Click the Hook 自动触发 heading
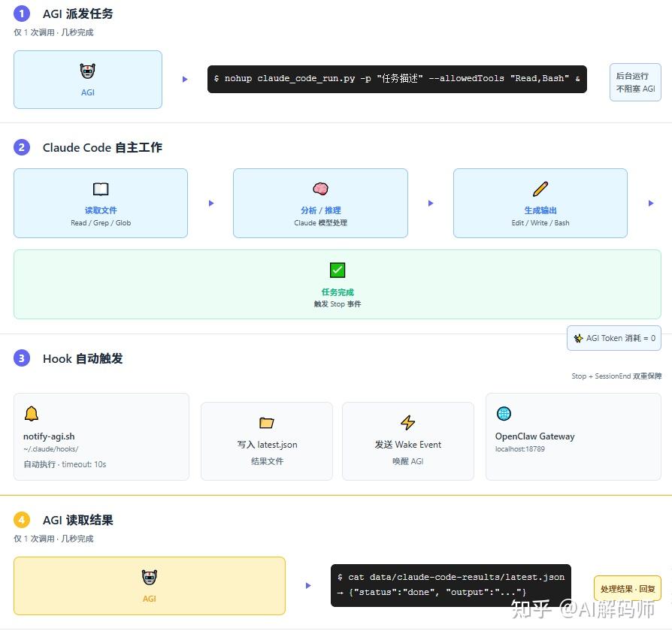 (x=83, y=358)
